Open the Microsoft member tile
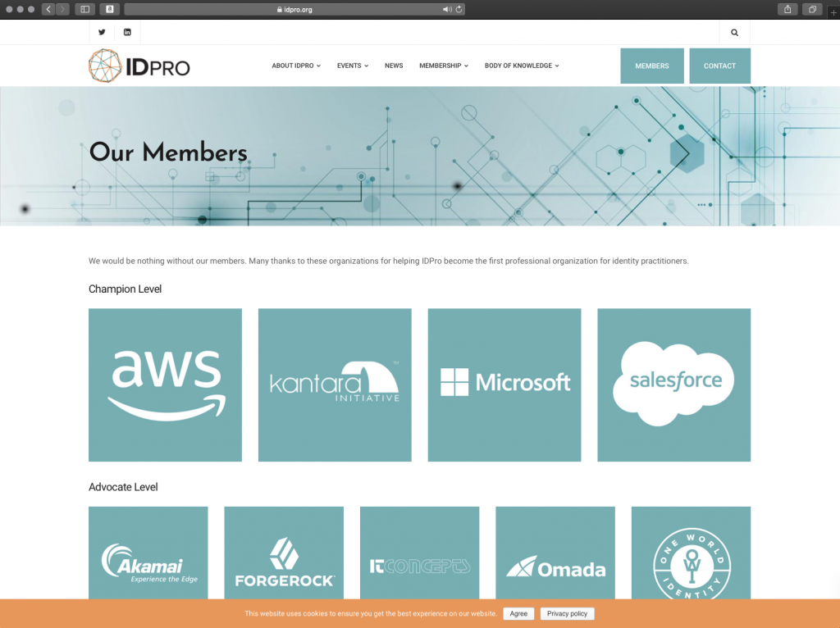Image resolution: width=840 pixels, height=628 pixels. (504, 385)
